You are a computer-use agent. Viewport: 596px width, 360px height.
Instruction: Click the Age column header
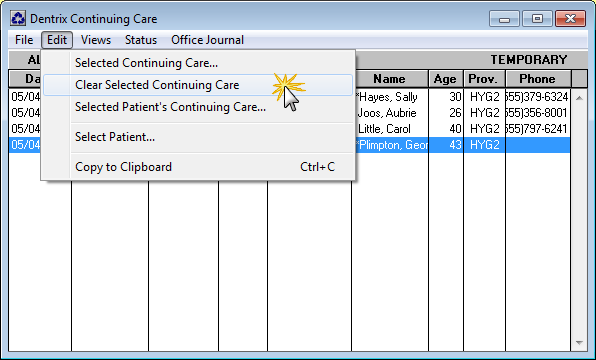click(445, 79)
